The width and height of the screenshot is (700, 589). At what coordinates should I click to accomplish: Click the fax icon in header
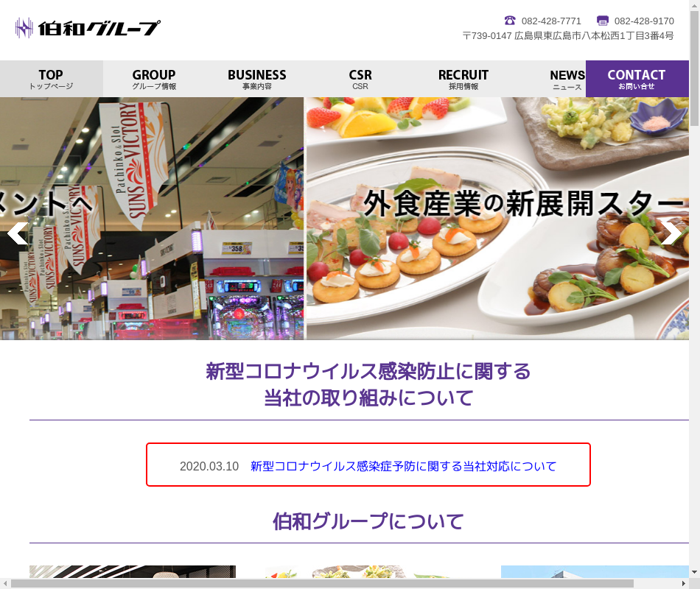click(x=603, y=21)
